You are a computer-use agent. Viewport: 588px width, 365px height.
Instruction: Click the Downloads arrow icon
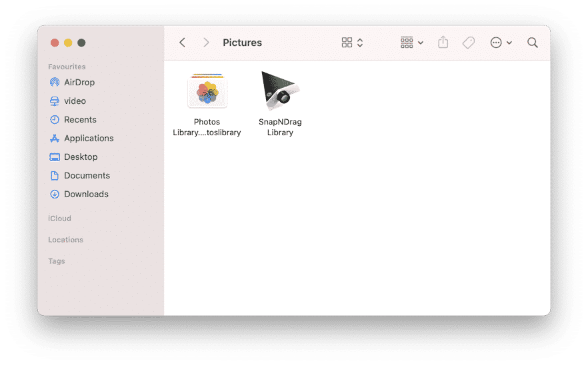(55, 194)
